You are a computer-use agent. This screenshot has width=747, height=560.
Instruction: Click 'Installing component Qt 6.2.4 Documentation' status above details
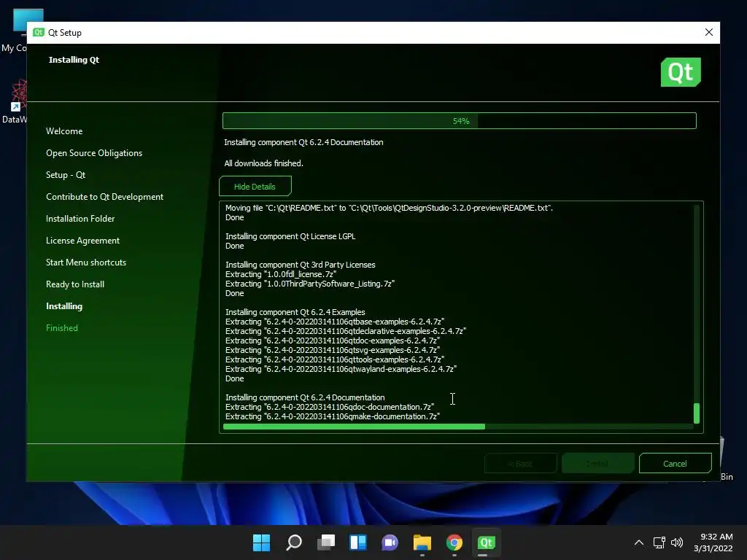point(304,142)
